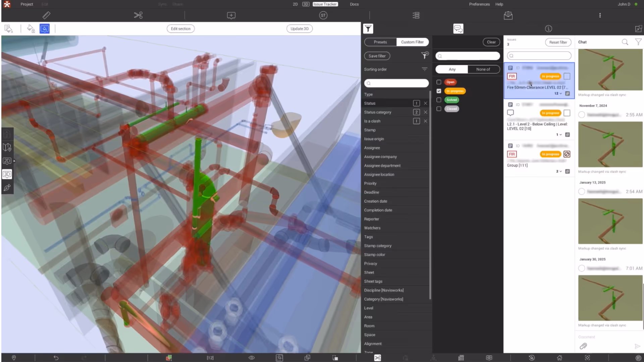Viewport: 644px width, 362px height.
Task: Open the first clash markup thumbnail in the chat
Action: (610, 70)
